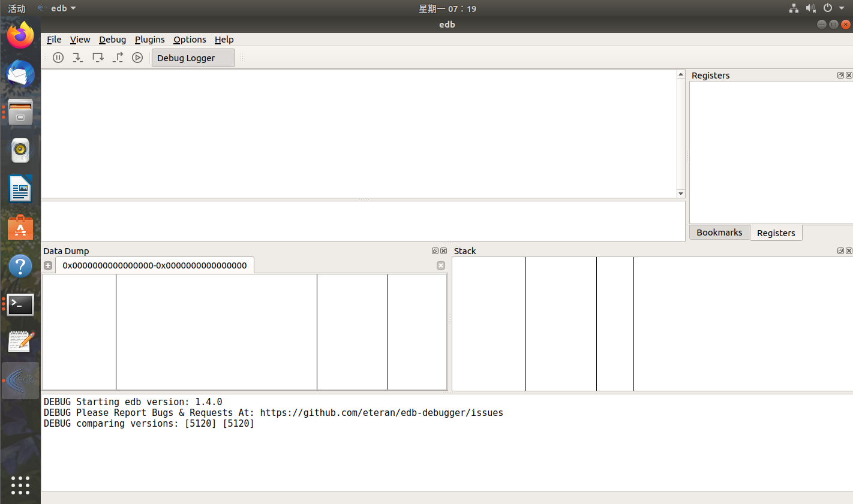Open the Files manager from dock
Screen dimensions: 853x504
coord(20,112)
